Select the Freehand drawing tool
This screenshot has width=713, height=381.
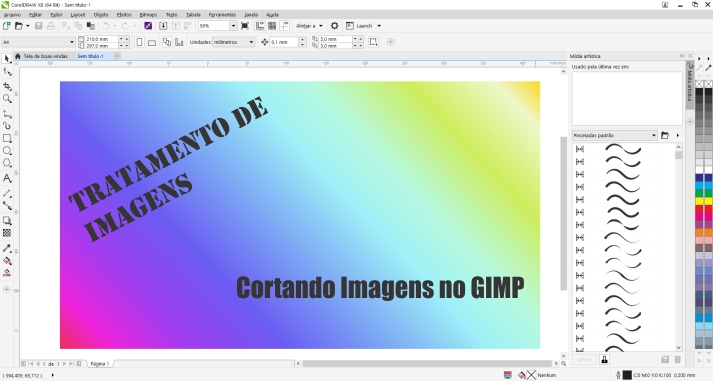point(7,113)
